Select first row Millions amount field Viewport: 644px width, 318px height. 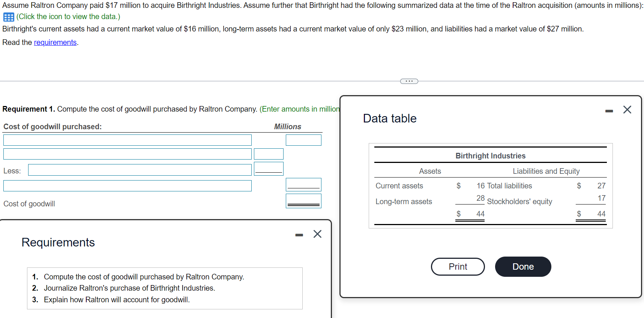pyautogui.click(x=303, y=140)
